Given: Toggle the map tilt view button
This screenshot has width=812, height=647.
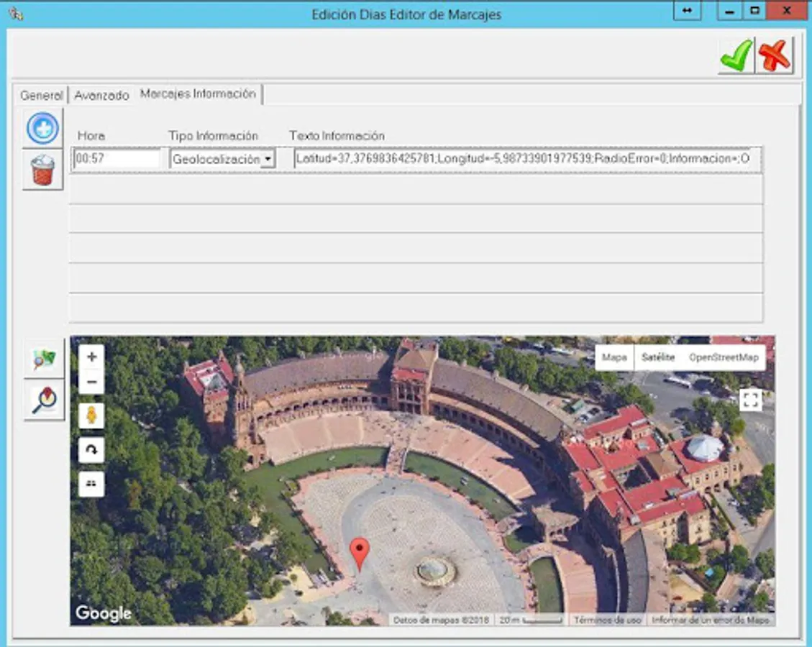Looking at the screenshot, I should click(x=91, y=484).
